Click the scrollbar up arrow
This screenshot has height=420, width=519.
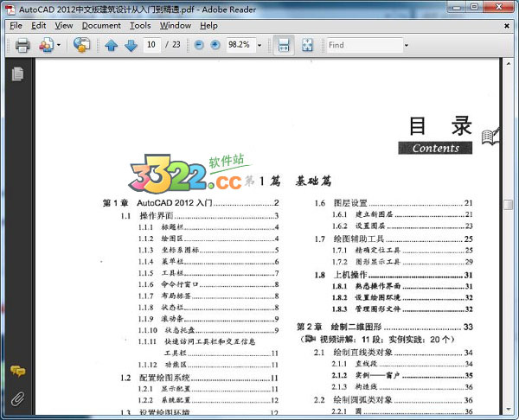click(x=508, y=63)
